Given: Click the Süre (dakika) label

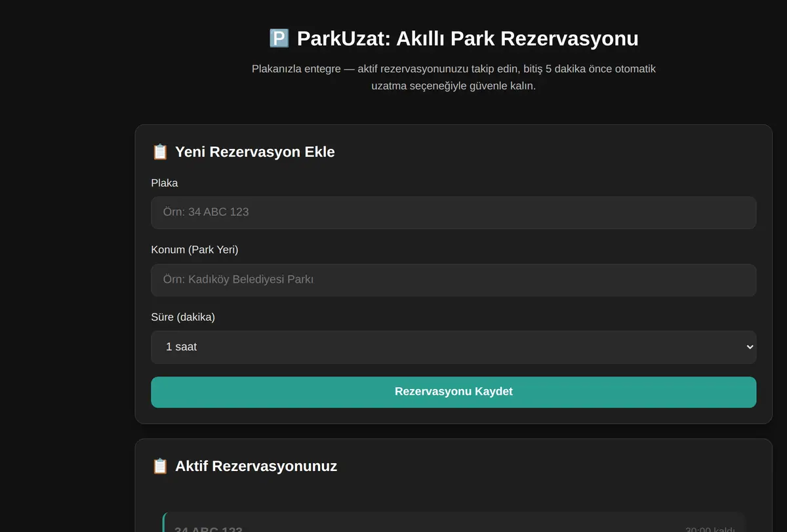Looking at the screenshot, I should pyautogui.click(x=183, y=317).
